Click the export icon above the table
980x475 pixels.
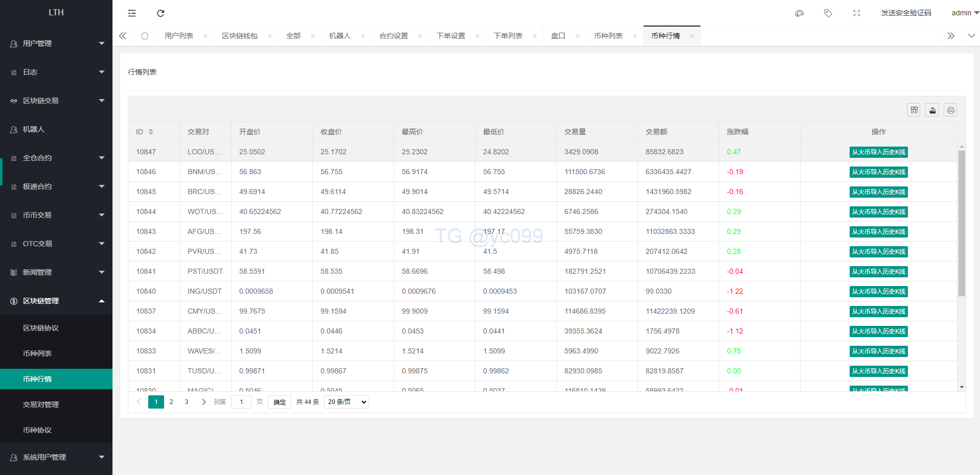(x=932, y=110)
